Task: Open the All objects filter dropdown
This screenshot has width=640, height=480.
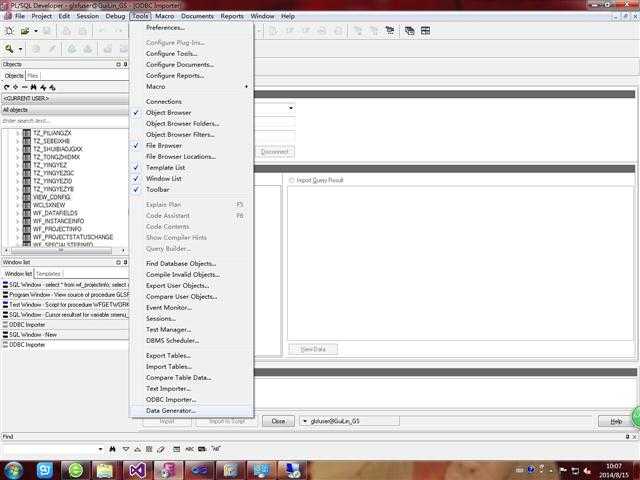Action: tap(65, 110)
